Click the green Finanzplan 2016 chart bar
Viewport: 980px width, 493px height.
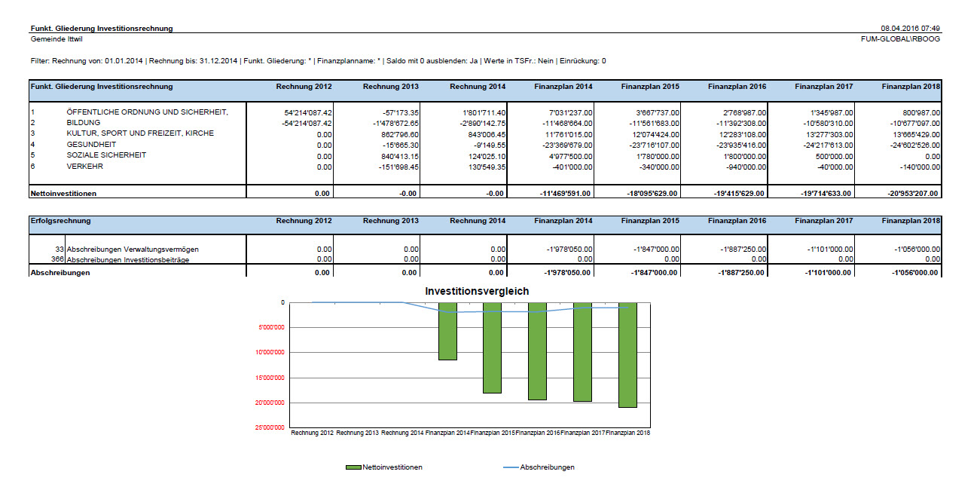click(538, 351)
